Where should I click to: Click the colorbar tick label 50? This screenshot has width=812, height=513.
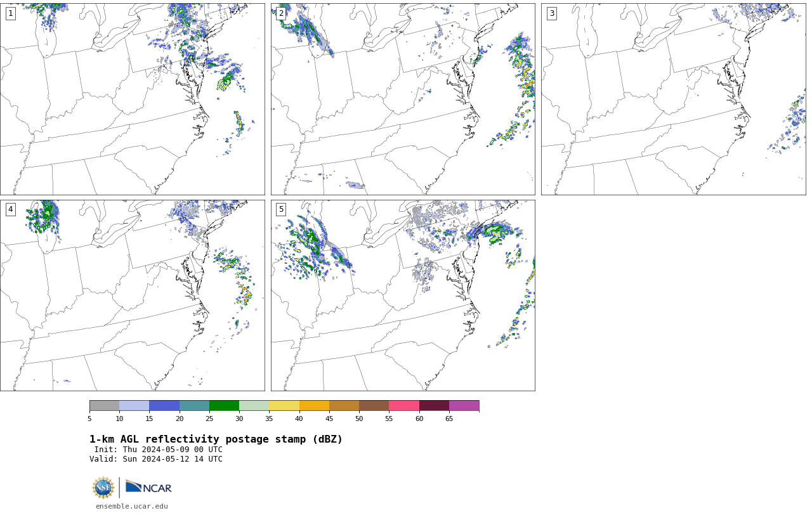coord(359,419)
